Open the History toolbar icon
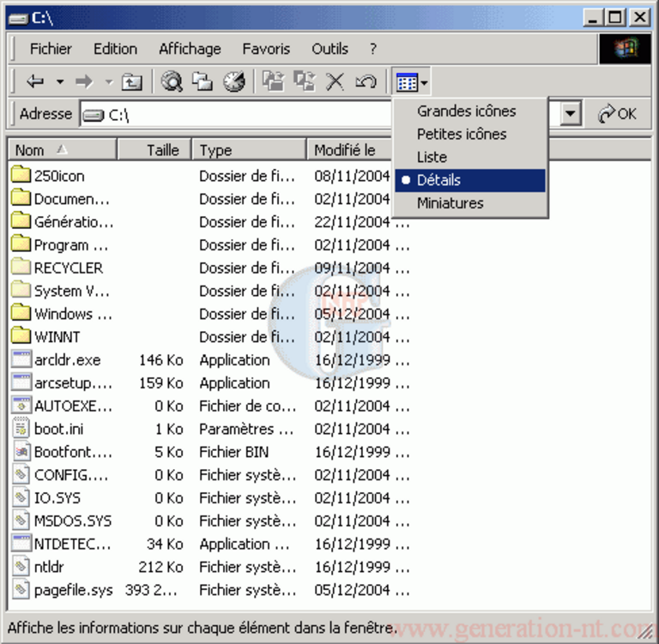 point(233,81)
